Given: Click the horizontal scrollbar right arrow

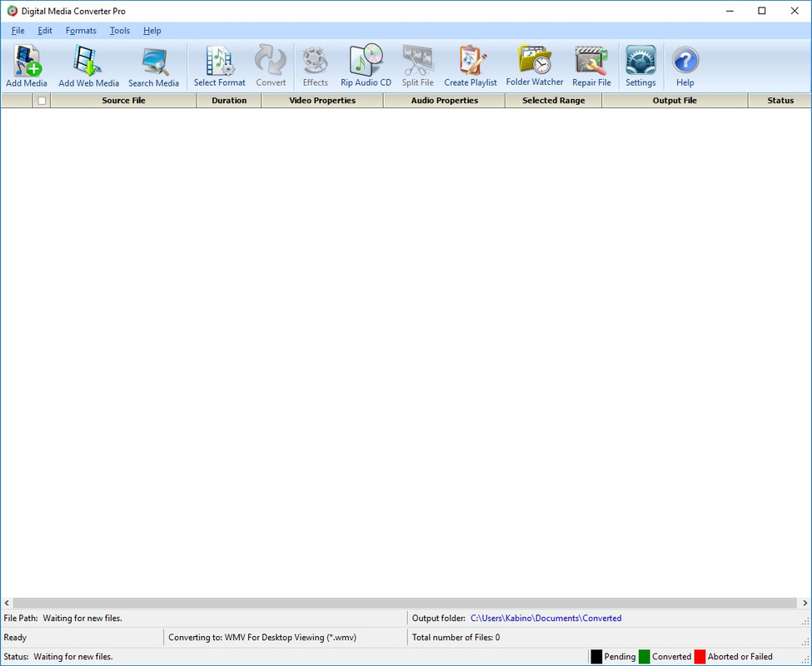Looking at the screenshot, I should (x=805, y=603).
